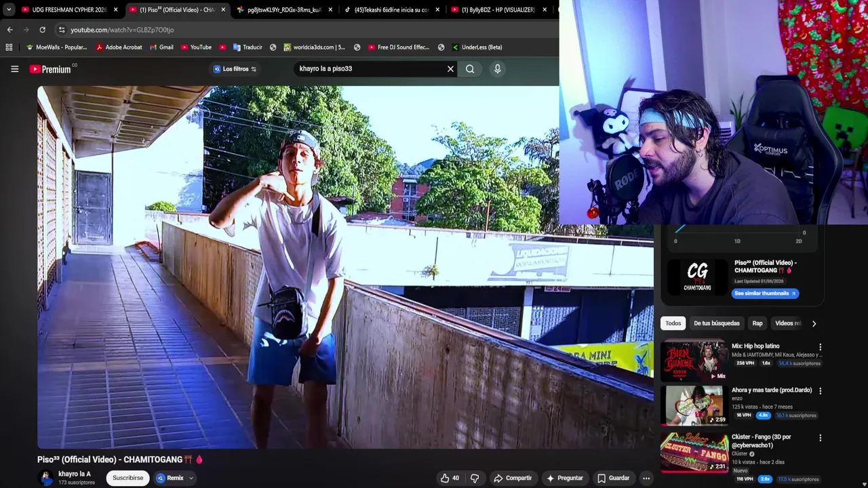Close the Piso³³ Official Video tab
Viewport: 868px width, 488px height.
point(223,9)
